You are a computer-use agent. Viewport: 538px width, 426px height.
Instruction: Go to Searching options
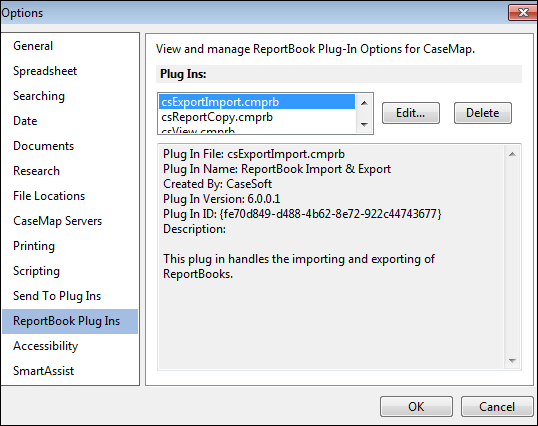39,96
